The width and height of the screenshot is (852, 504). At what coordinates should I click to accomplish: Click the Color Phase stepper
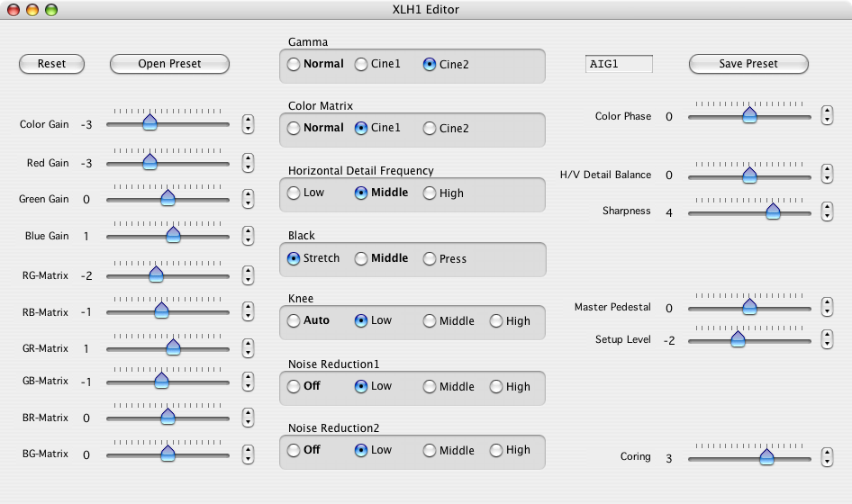827,115
